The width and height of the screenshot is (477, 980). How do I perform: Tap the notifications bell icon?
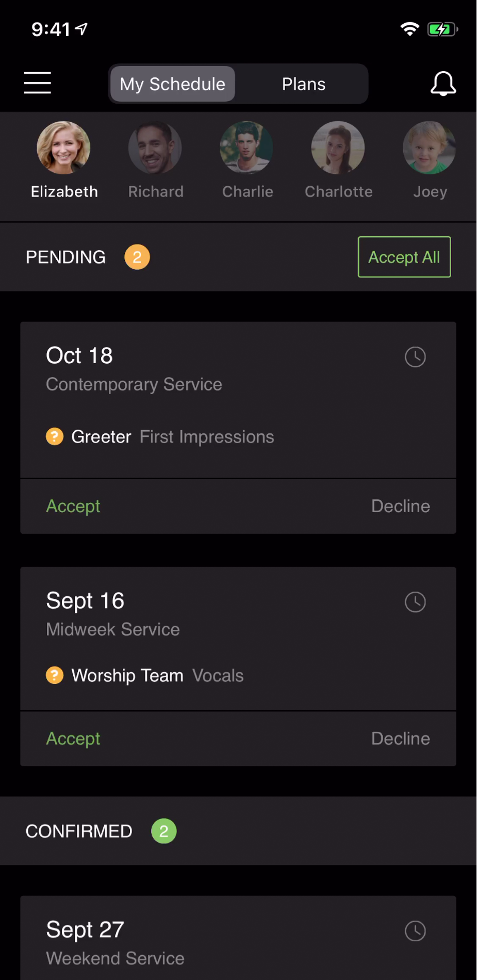[443, 84]
